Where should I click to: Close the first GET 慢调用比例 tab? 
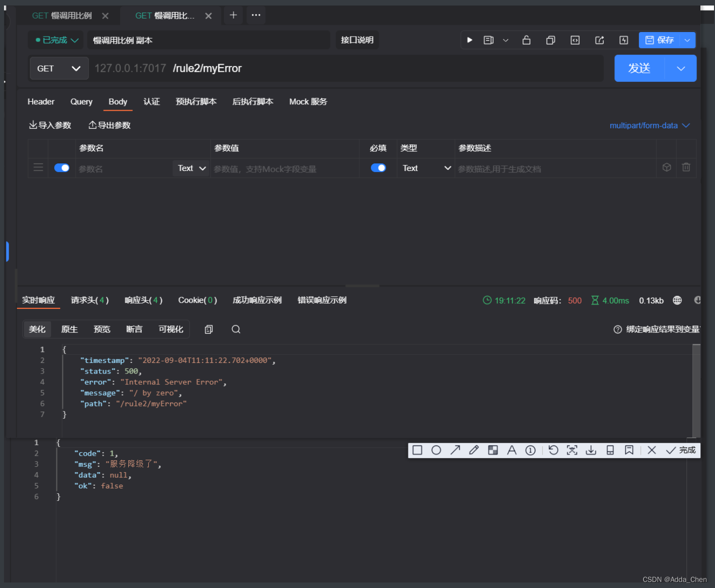click(105, 16)
